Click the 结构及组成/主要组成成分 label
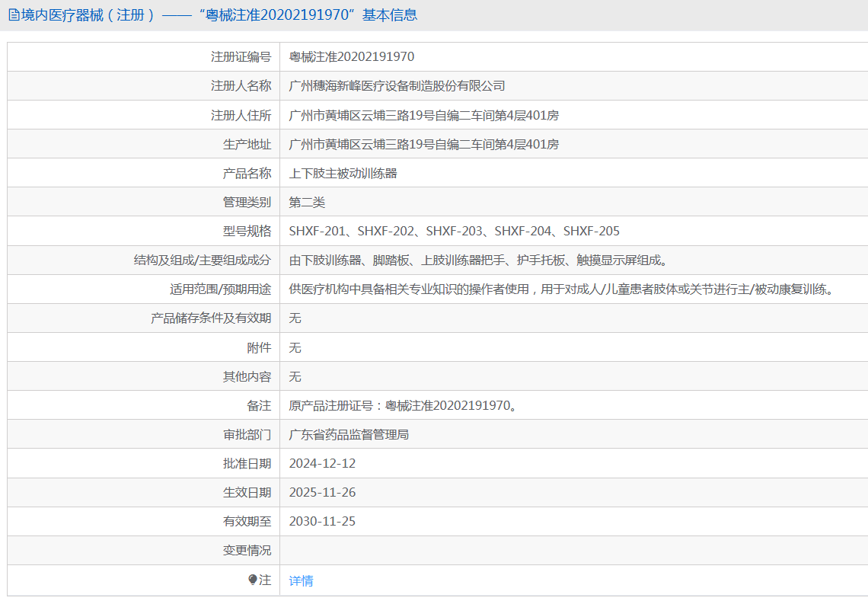The image size is (868, 601). pos(203,260)
